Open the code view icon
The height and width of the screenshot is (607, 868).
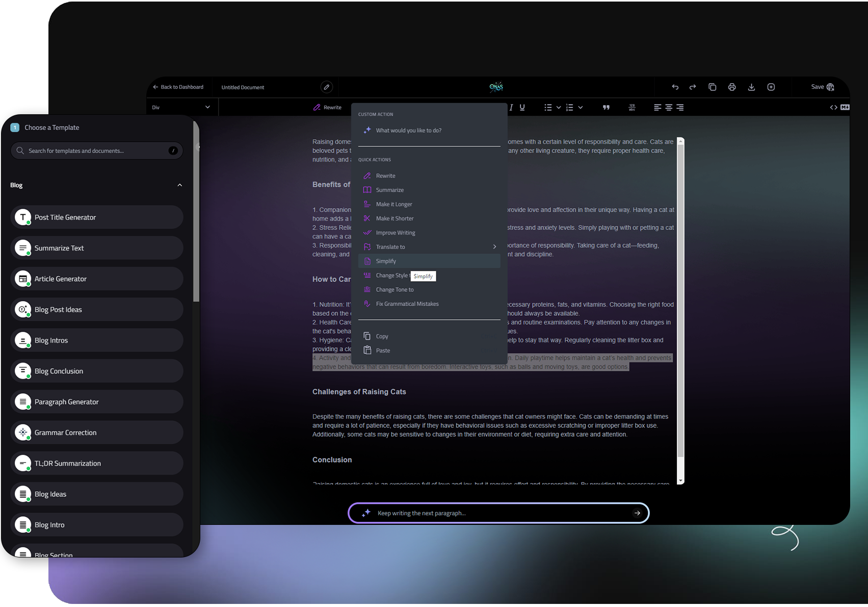point(833,107)
